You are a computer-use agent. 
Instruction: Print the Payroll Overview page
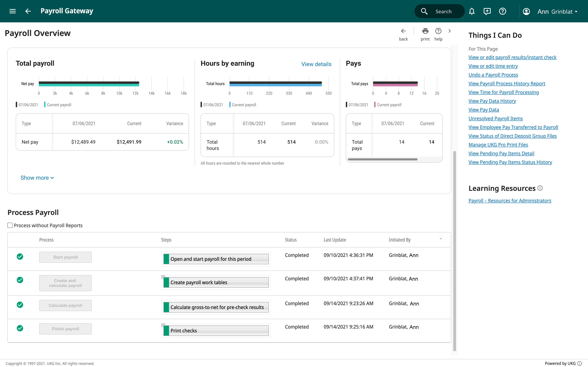click(425, 31)
